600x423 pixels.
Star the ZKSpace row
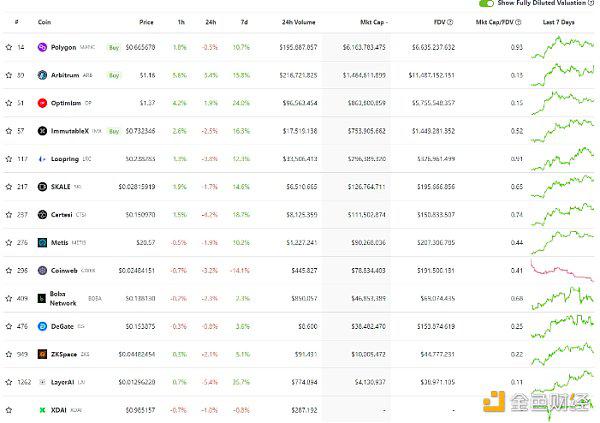pyautogui.click(x=9, y=354)
